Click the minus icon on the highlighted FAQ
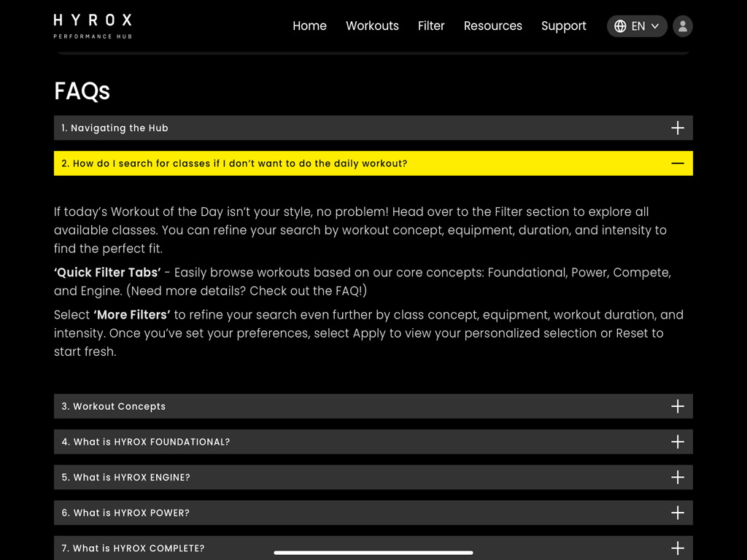747x560 pixels. coord(678,163)
